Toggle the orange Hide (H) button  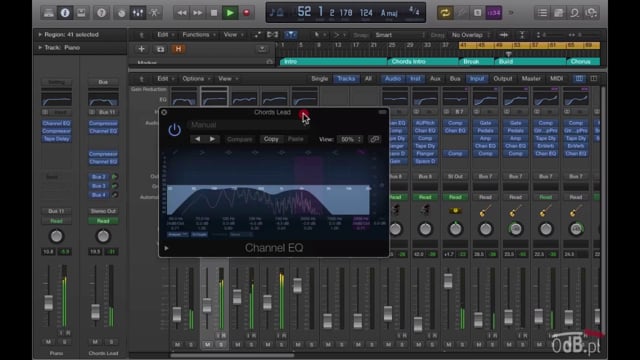tap(178, 49)
